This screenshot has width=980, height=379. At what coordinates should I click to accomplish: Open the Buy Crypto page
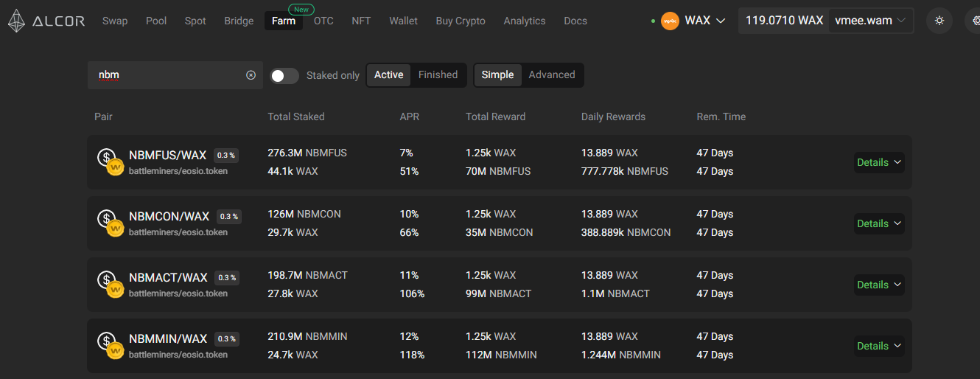(x=461, y=21)
